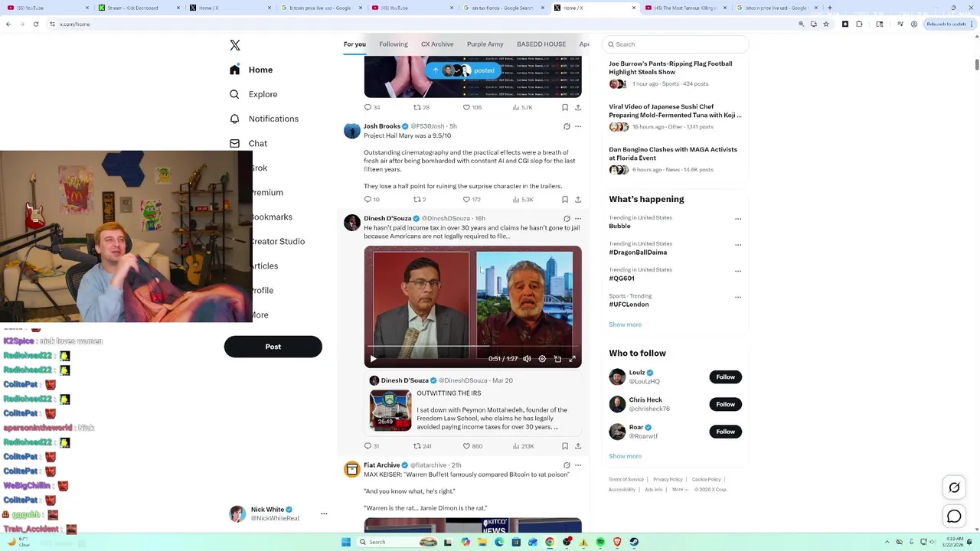This screenshot has width=980, height=551.
Task: Open more options on Dinesh D'Souza's post
Action: click(578, 218)
